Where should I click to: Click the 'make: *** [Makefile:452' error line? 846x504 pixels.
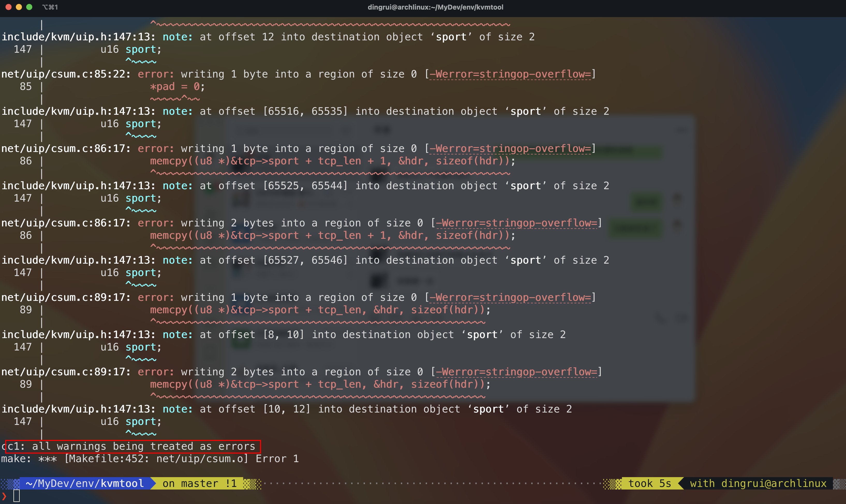tap(150, 459)
